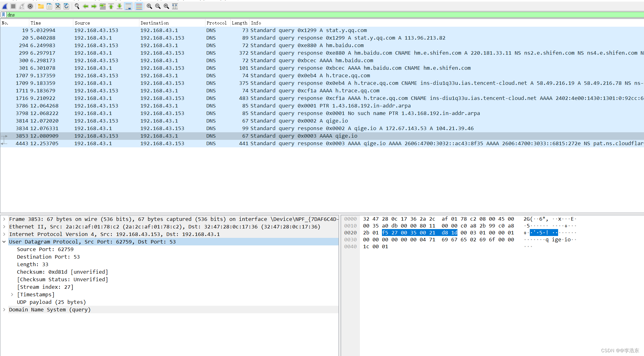Click hex offset 0030 row bytes
The height and width of the screenshot is (356, 644).
(x=439, y=240)
